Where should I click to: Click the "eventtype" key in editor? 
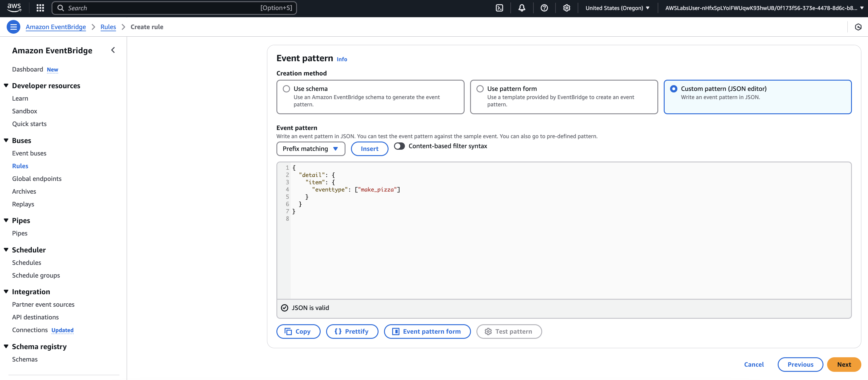click(x=329, y=190)
